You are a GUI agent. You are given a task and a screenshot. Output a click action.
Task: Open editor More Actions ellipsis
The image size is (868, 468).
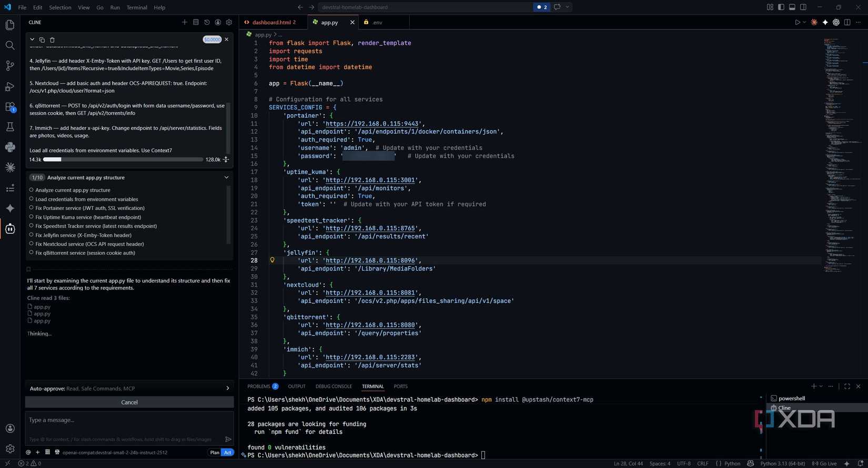coord(859,22)
